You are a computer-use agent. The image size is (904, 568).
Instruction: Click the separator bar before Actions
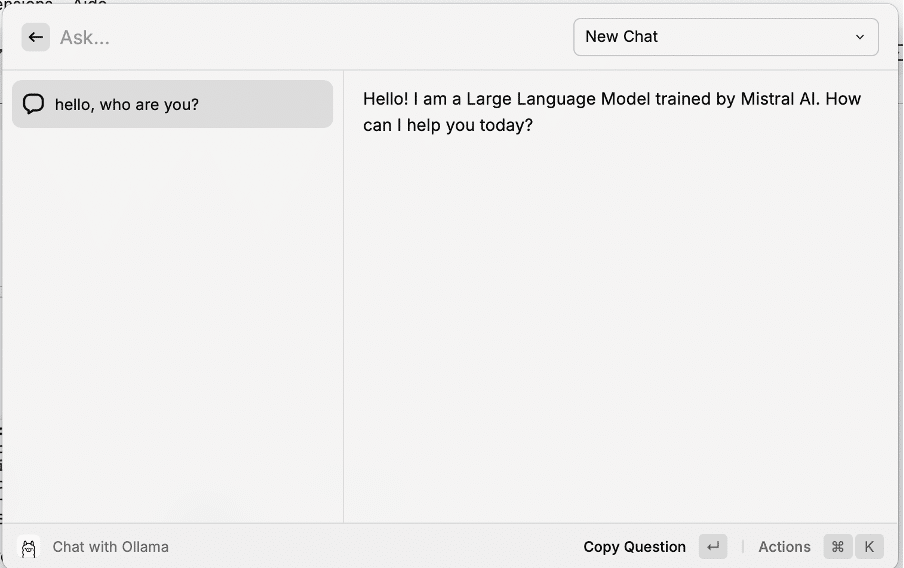coord(742,547)
